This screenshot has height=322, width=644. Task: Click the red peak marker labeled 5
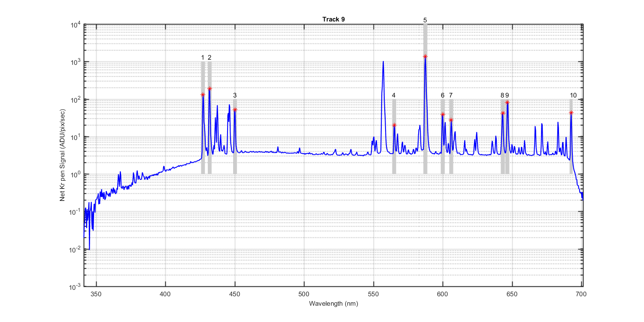coord(425,56)
